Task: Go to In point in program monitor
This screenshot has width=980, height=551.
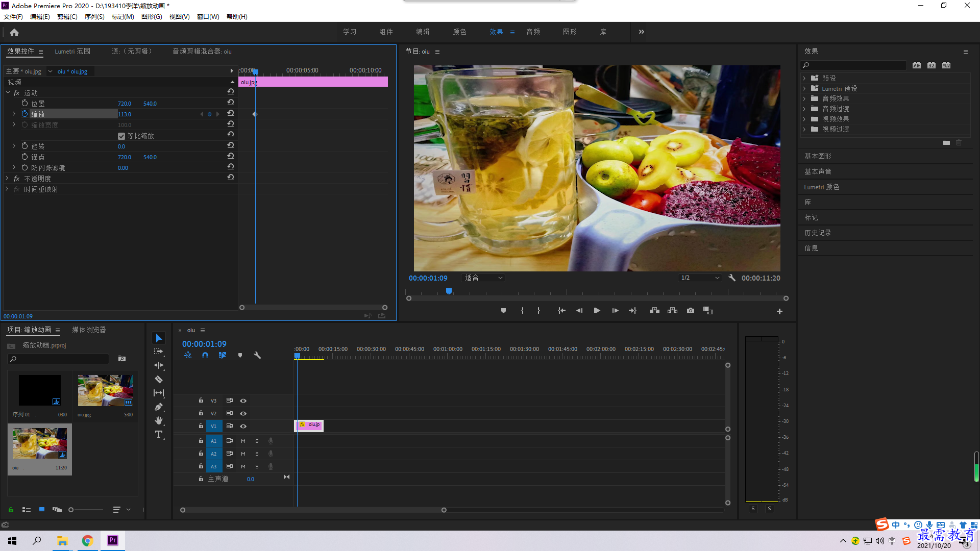Action: pos(561,311)
